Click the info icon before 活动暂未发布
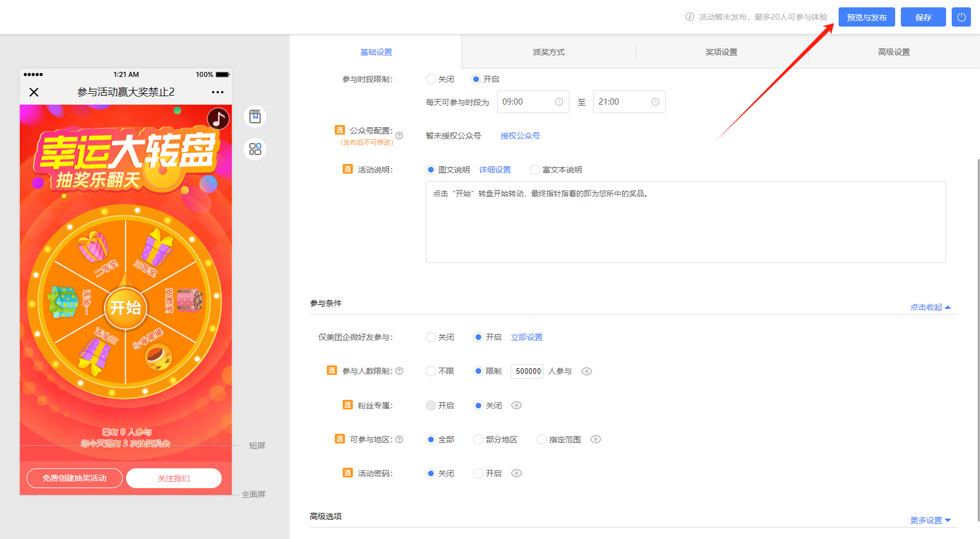 pos(690,17)
